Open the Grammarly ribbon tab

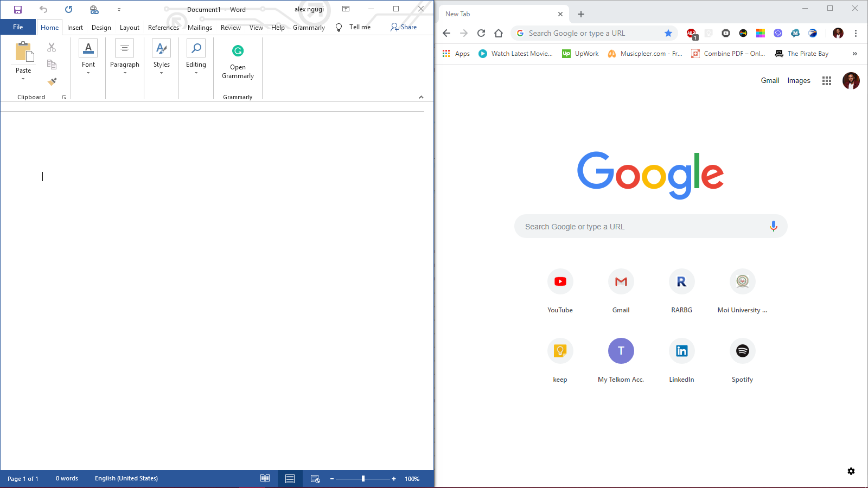[309, 28]
